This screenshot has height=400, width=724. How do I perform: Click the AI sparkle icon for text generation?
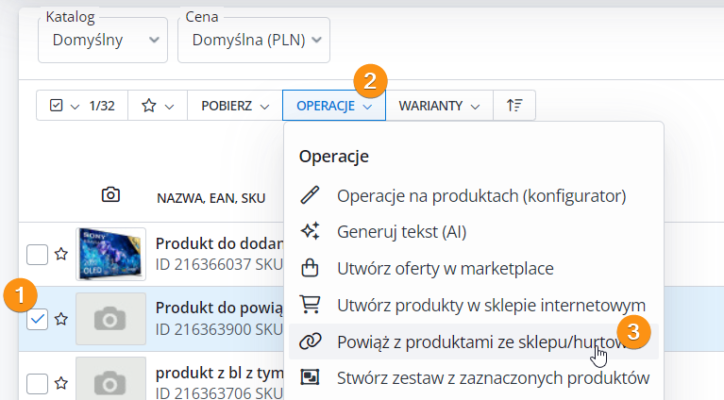click(x=310, y=231)
